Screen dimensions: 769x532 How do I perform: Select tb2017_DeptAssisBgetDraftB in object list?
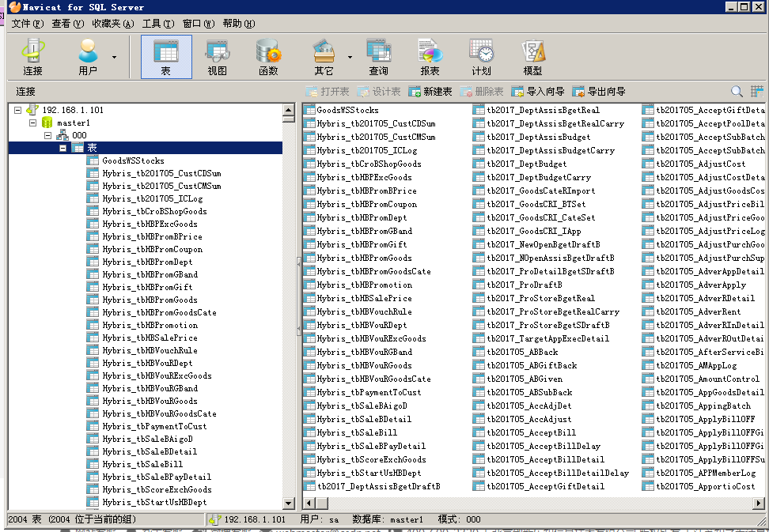(x=379, y=486)
